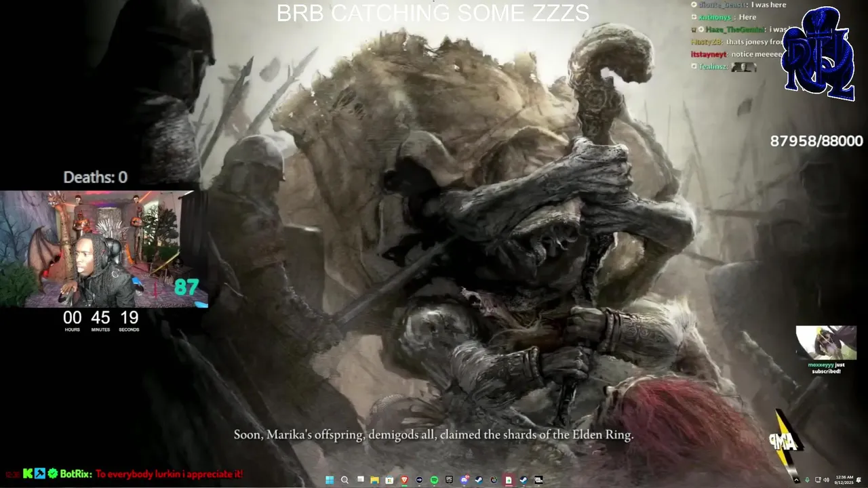Show hidden system tray icons

(797, 480)
